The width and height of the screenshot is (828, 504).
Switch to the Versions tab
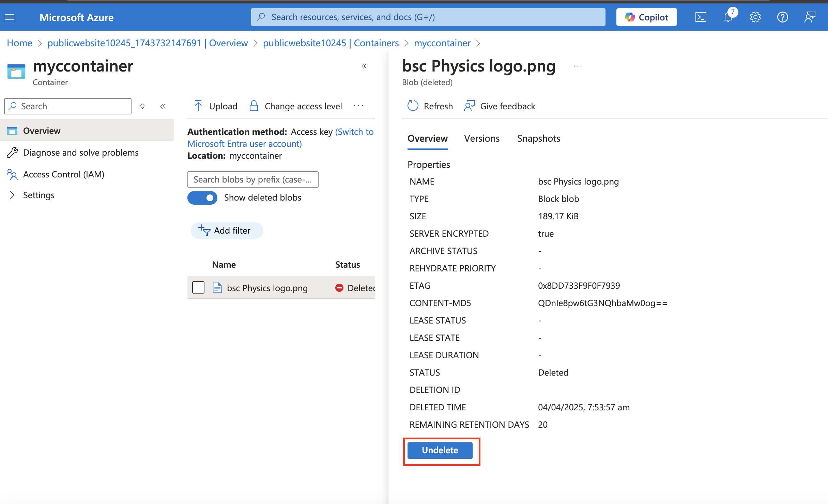point(482,138)
